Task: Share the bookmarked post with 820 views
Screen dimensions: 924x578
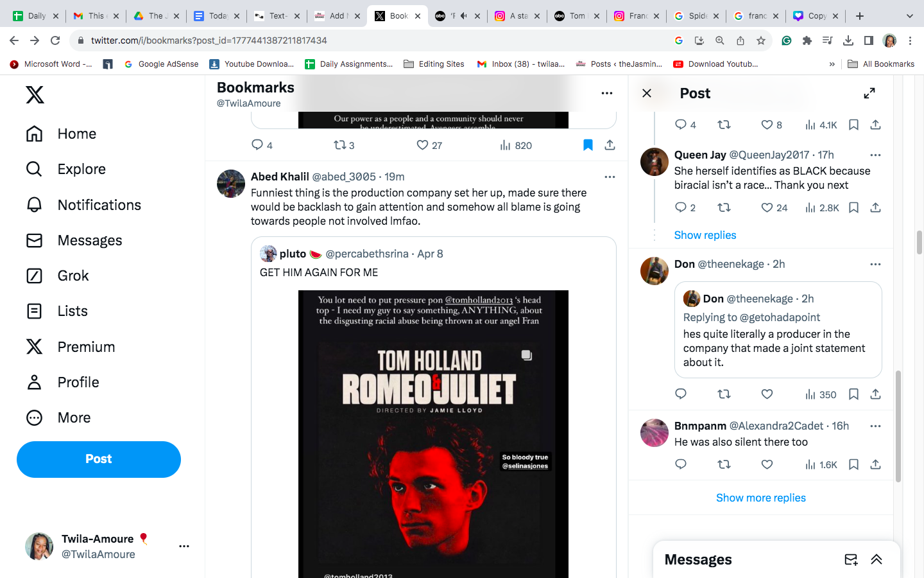Action: (x=610, y=145)
